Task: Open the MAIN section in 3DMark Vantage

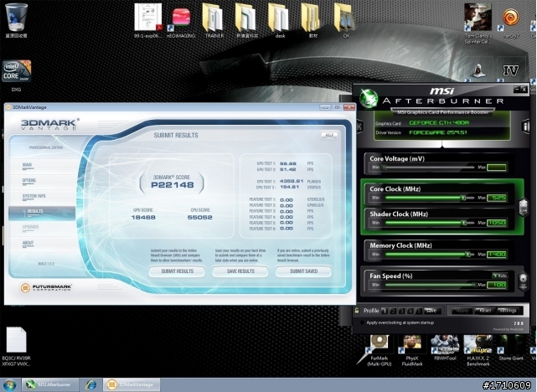Action: pos(27,165)
